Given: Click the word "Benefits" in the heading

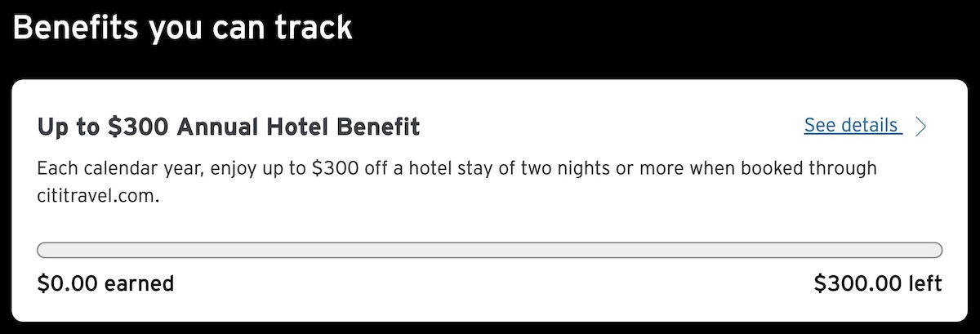Looking at the screenshot, I should (x=75, y=29).
